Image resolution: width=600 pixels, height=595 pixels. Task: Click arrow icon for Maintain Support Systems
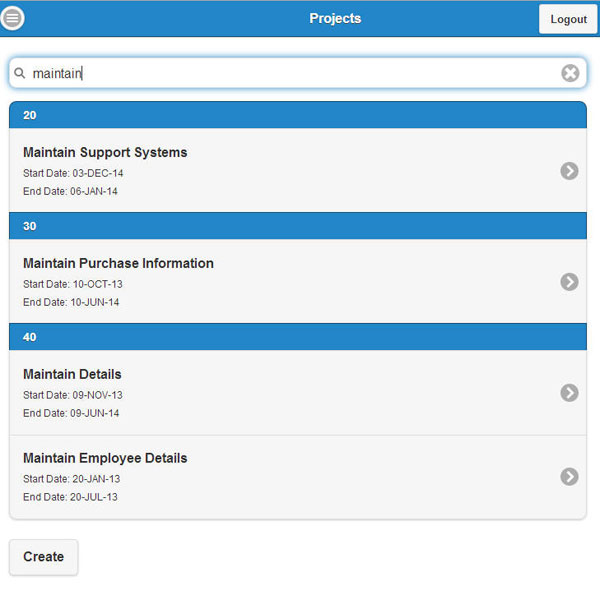tap(569, 171)
